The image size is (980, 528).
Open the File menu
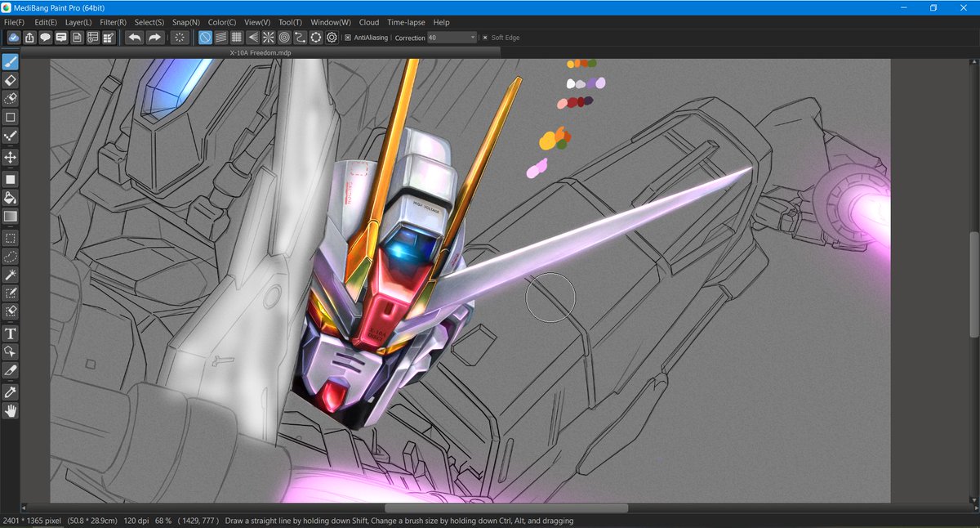pyautogui.click(x=14, y=22)
